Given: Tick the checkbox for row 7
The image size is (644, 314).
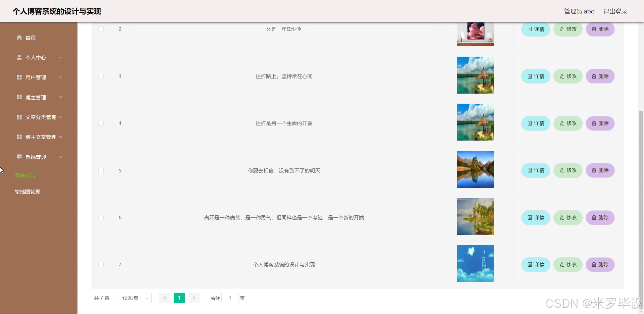Looking at the screenshot, I should click(101, 265).
